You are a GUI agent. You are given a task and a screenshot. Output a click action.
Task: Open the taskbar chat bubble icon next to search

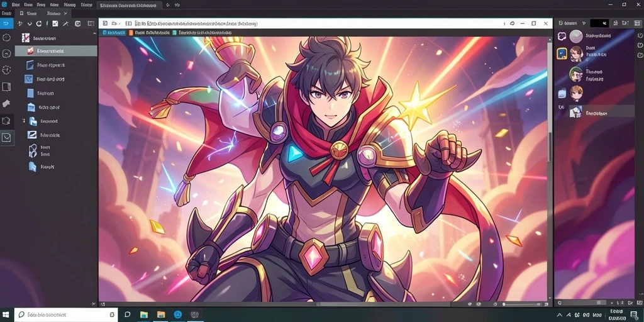point(127,314)
